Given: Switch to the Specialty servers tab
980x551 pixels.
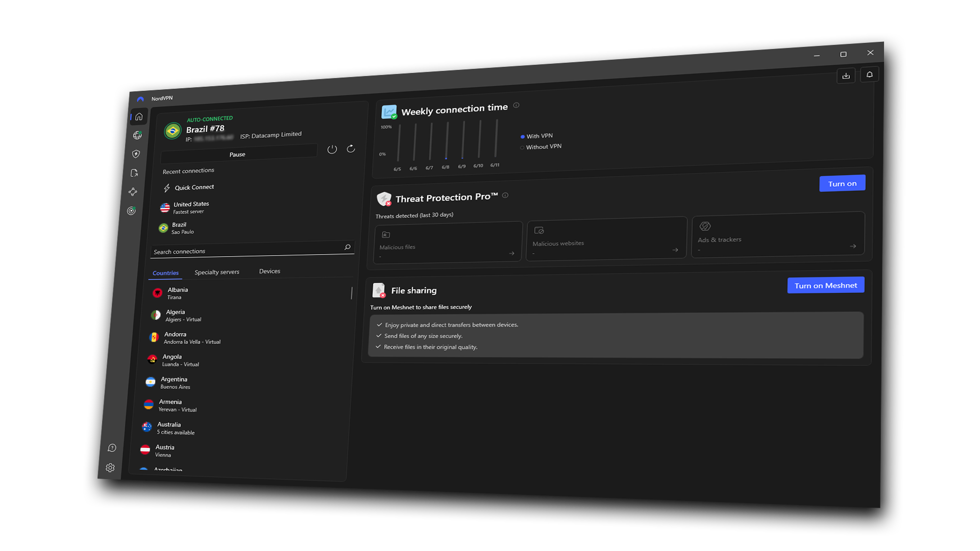Looking at the screenshot, I should tap(216, 271).
